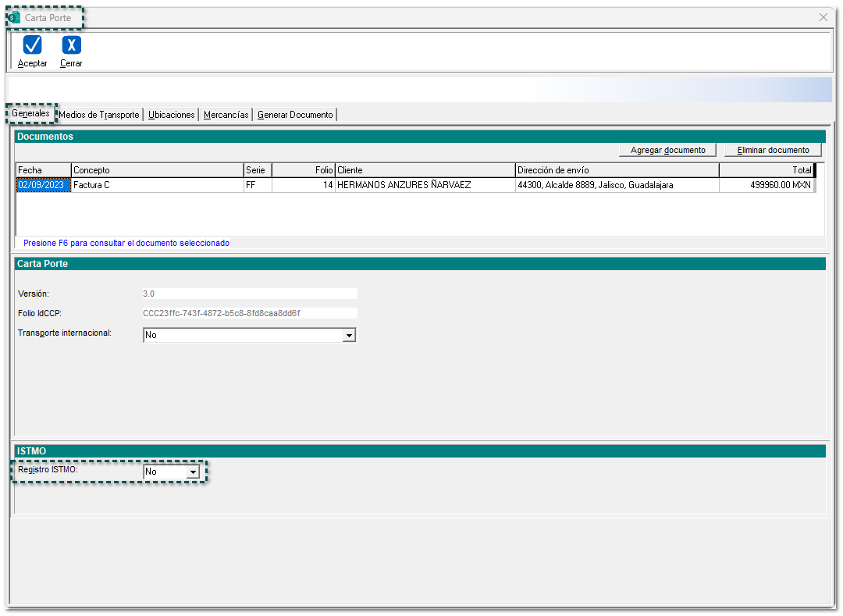The image size is (843, 616).
Task: Click the Agregar documento button
Action: 667,150
